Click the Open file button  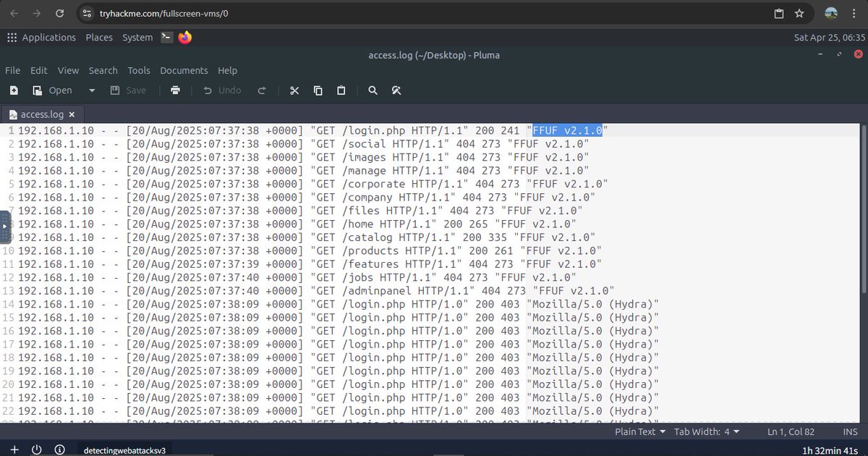tap(52, 90)
